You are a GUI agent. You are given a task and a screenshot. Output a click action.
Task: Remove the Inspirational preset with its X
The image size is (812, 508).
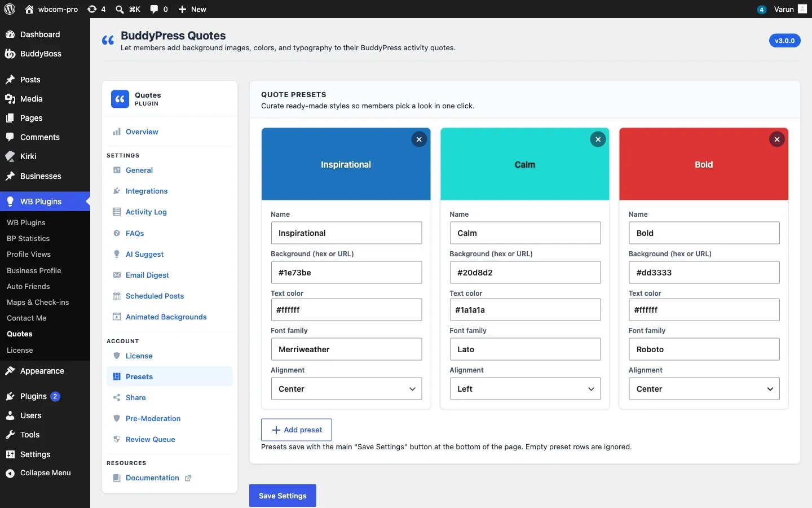click(419, 139)
